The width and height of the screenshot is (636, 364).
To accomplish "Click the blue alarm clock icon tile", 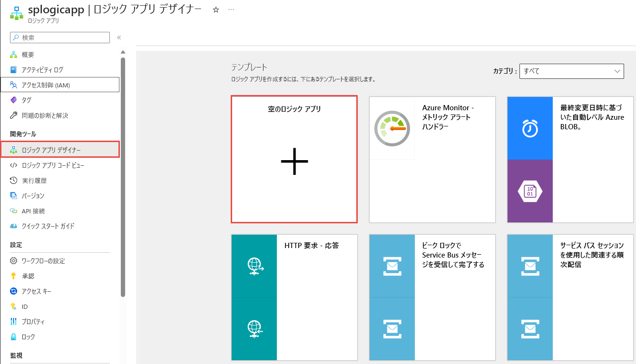I will [x=530, y=128].
